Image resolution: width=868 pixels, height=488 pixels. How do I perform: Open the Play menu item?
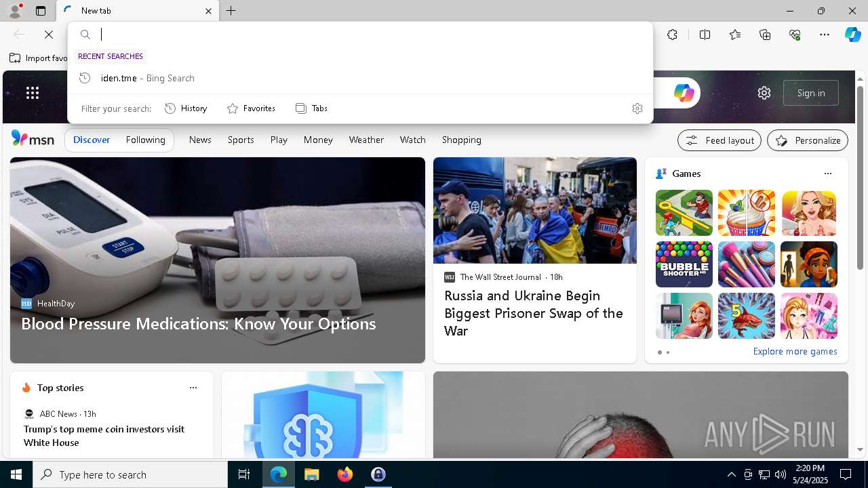pos(279,140)
